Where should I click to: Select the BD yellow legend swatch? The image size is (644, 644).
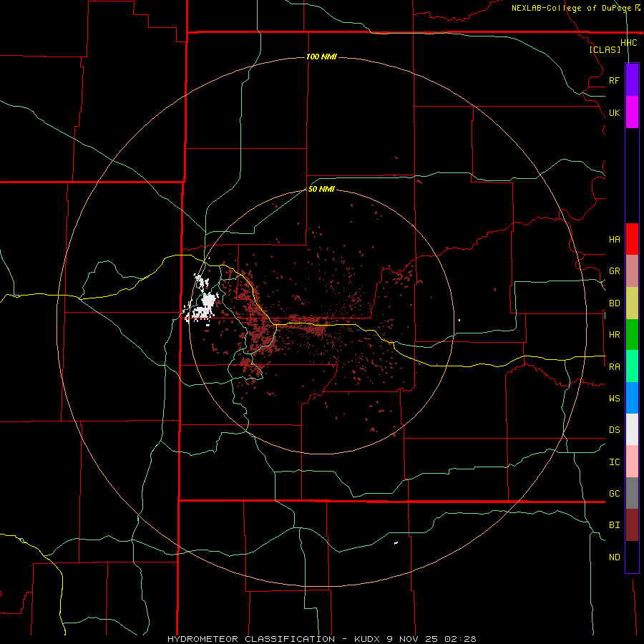[x=632, y=303]
